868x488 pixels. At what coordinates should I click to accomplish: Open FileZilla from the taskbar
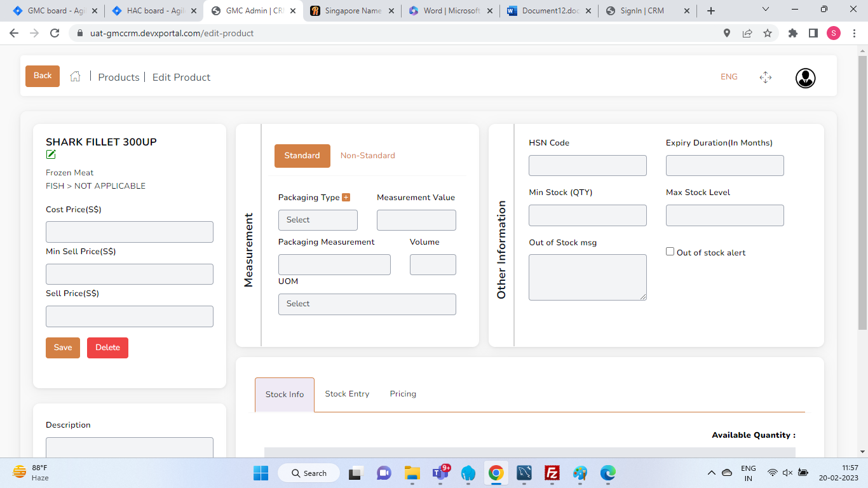point(552,473)
